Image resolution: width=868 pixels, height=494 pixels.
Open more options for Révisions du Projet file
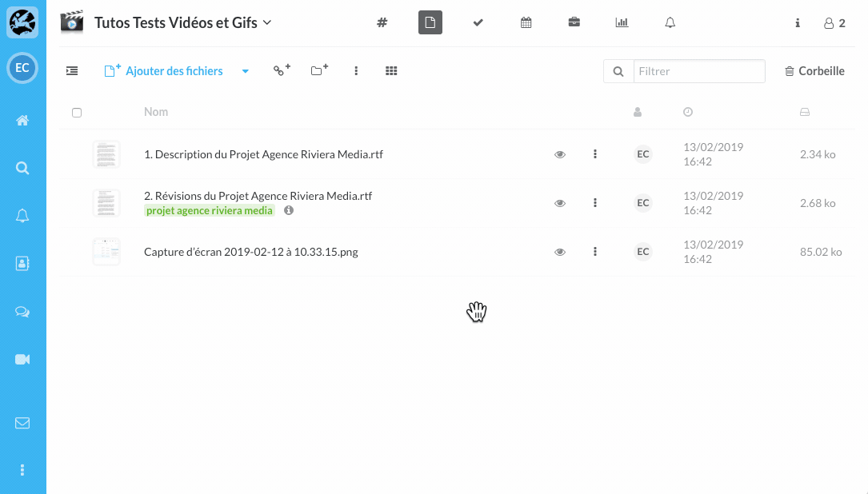pos(595,203)
